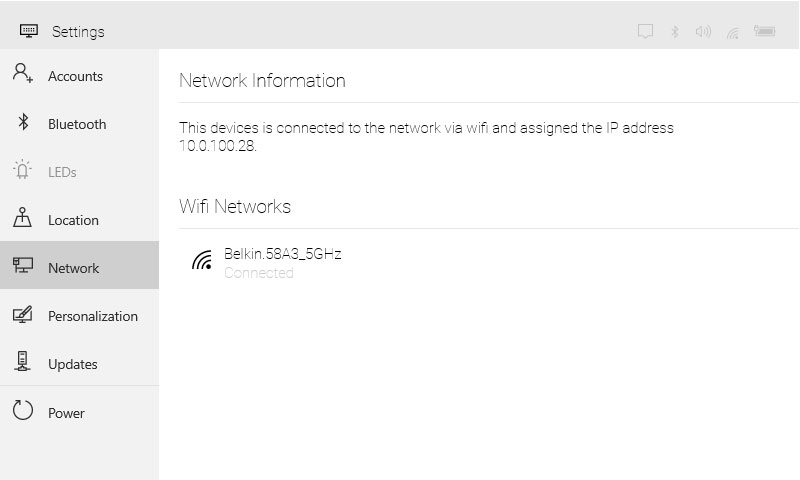Open the notifications speech bubble icon
This screenshot has width=800, height=480.
click(645, 31)
